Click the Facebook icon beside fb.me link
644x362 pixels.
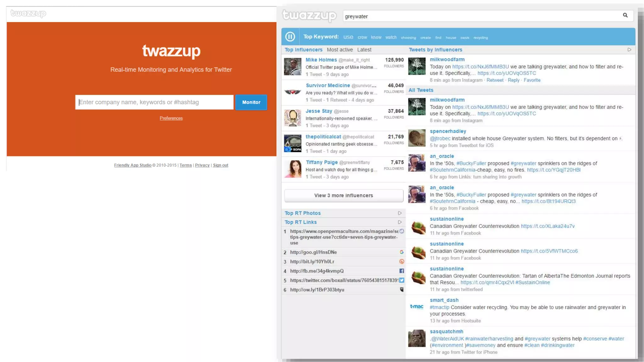(x=402, y=271)
